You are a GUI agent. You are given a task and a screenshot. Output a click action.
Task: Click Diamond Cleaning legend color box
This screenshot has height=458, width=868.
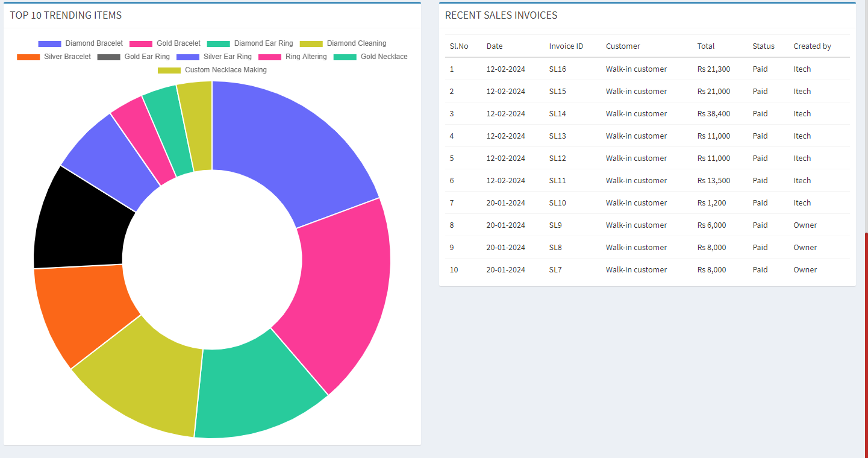click(x=311, y=44)
